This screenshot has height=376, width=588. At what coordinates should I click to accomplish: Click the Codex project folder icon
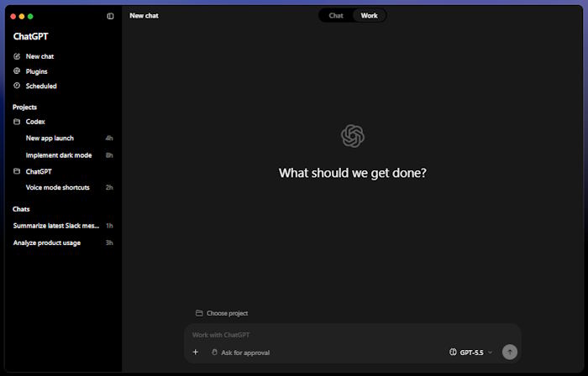[17, 122]
